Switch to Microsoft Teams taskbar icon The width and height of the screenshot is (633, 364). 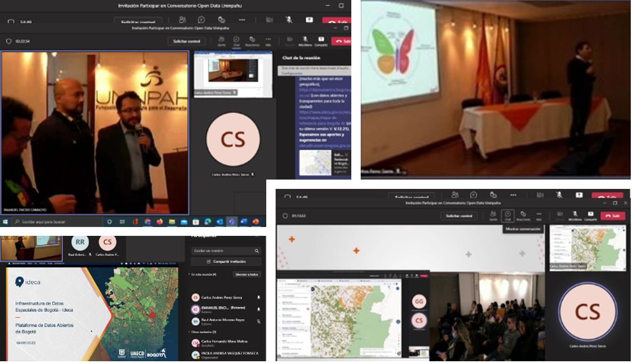[232, 221]
